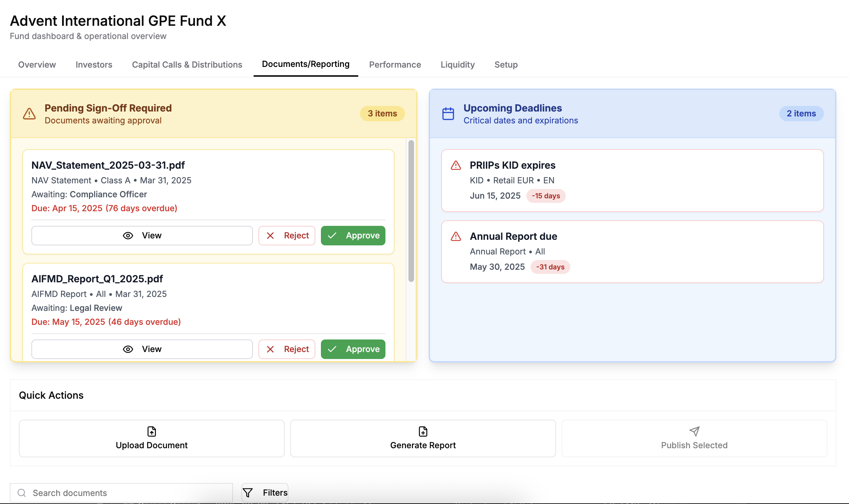
Task: Click the funnel icon next to Filters
Action: (248, 492)
